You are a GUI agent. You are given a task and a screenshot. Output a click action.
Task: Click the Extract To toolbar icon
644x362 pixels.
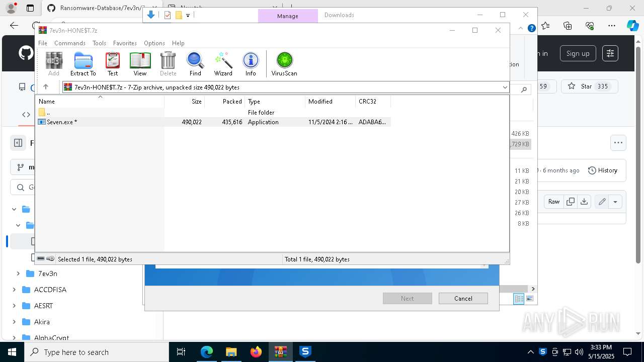pos(83,64)
